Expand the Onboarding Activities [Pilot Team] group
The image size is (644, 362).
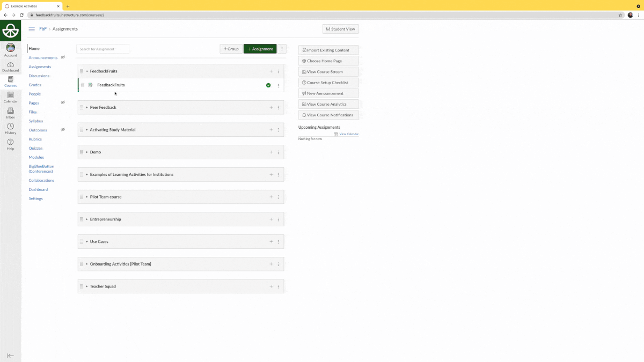click(x=87, y=264)
